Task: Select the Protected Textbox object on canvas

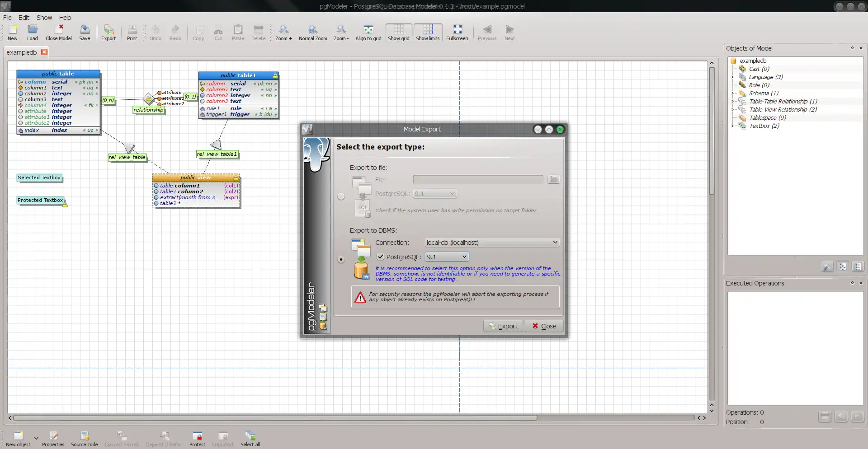Action: (41, 201)
